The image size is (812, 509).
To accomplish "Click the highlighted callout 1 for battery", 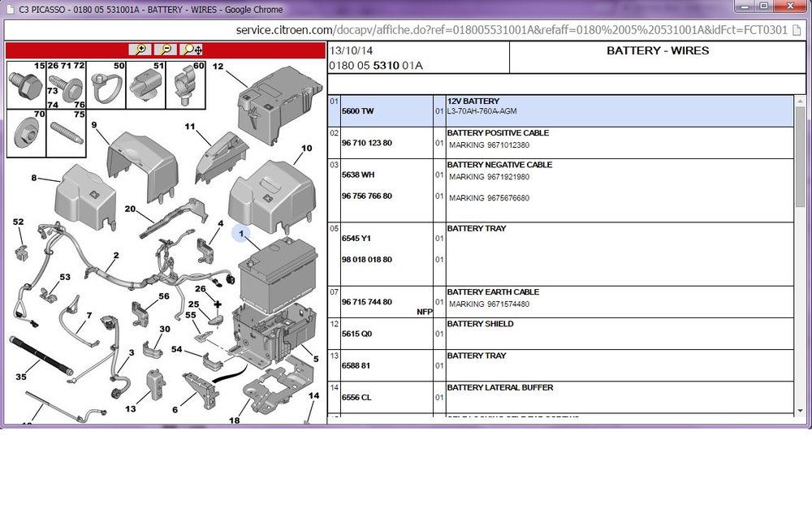I will pyautogui.click(x=241, y=234).
